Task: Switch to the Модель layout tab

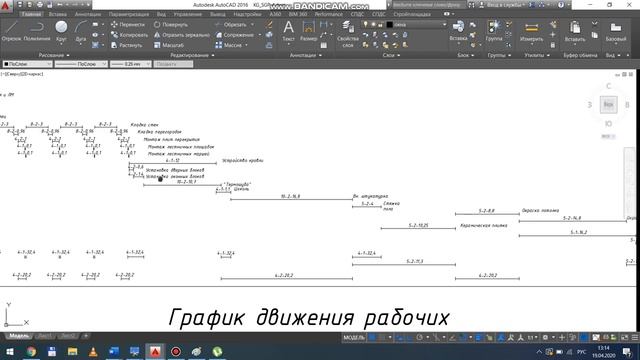Action: tap(18, 336)
